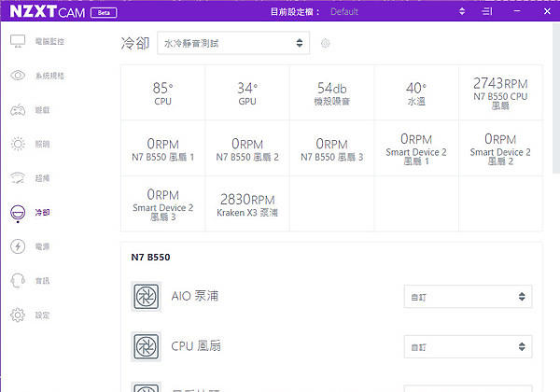Click the NZXT CAM logo

click(48, 11)
